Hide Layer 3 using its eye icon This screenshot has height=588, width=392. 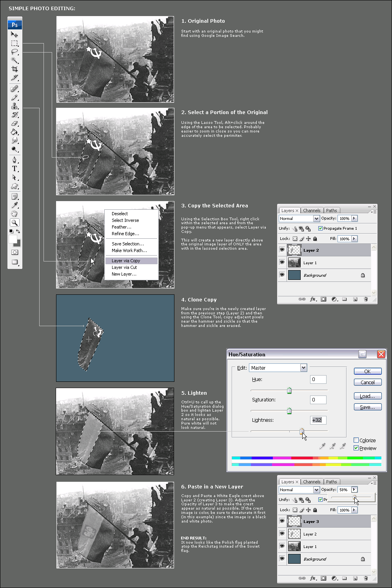282,521
